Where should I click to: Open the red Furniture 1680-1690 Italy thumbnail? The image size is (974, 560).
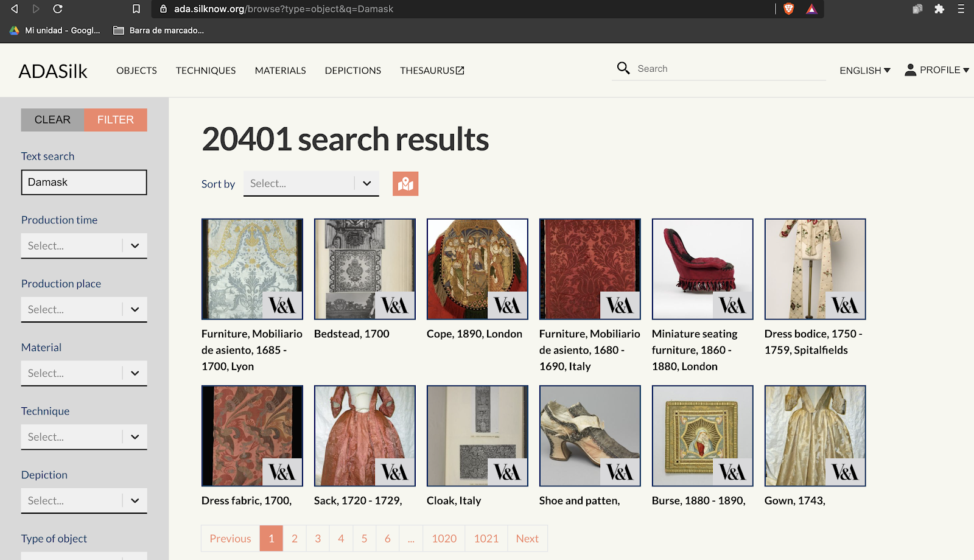(x=590, y=269)
